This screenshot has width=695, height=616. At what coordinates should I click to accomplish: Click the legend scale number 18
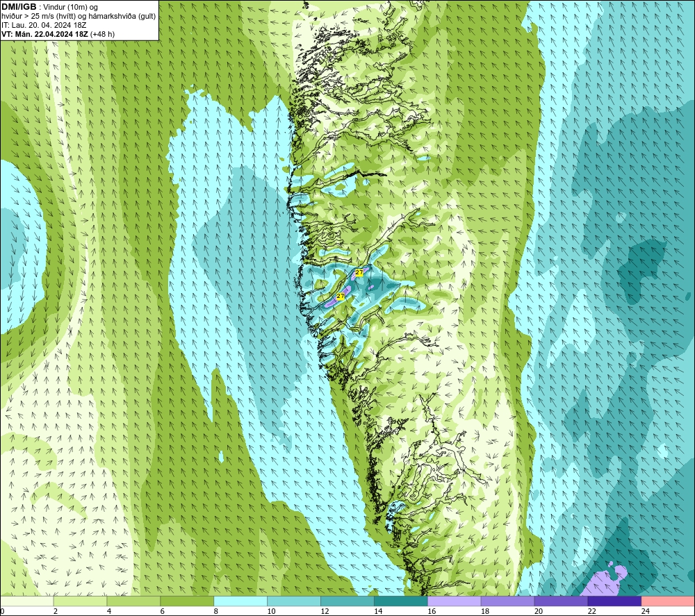(485, 611)
